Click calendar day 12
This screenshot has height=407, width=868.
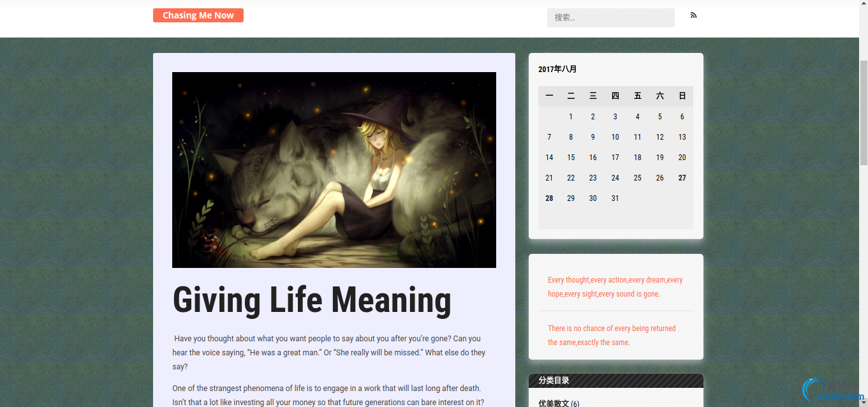coord(659,137)
